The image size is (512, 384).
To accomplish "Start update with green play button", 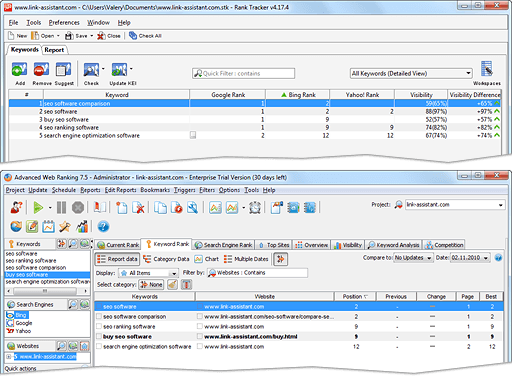I will pos(38,208).
